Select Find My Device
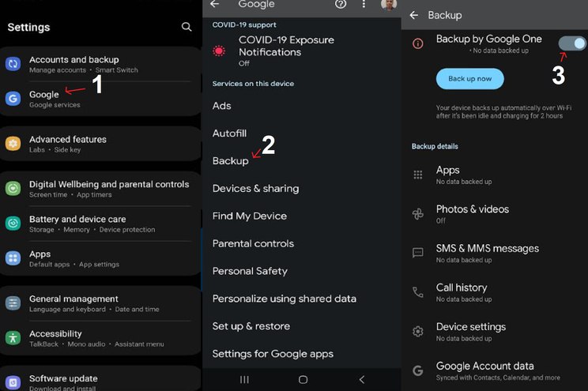The image size is (588, 391). click(301, 216)
